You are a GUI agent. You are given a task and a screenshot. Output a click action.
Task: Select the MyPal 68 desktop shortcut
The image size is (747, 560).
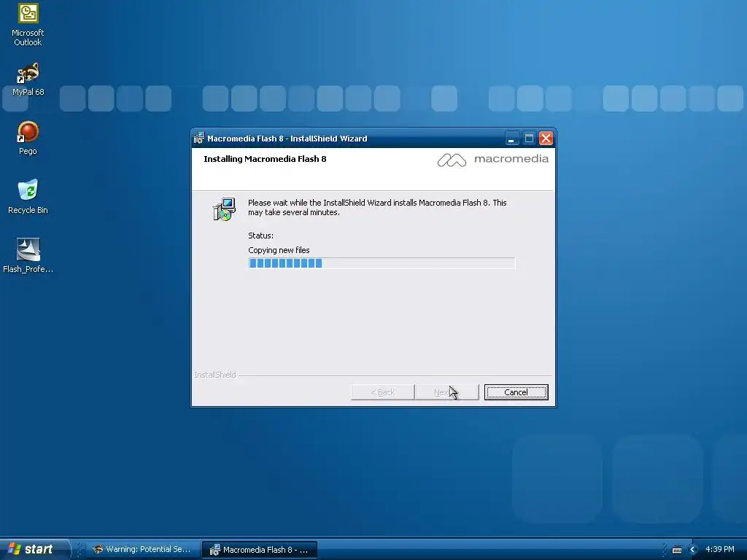click(x=28, y=79)
